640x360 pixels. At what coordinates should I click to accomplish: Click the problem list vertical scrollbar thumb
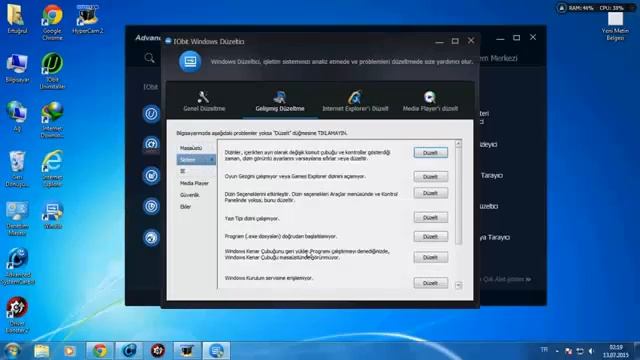point(458,196)
